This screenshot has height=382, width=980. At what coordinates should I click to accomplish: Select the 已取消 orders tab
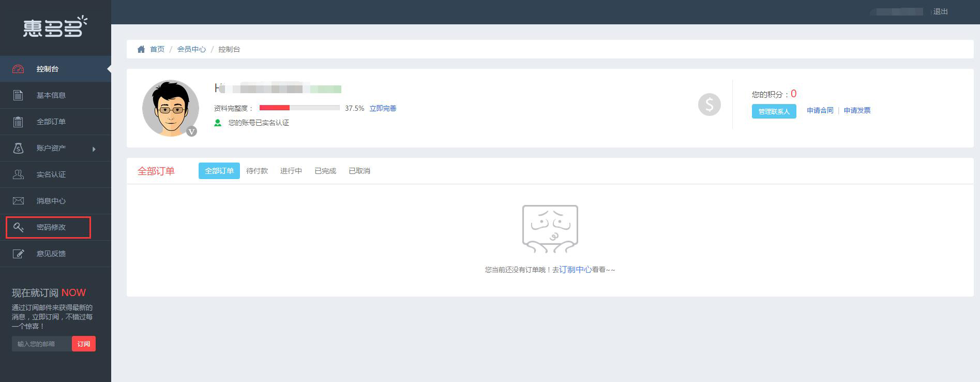pos(359,171)
